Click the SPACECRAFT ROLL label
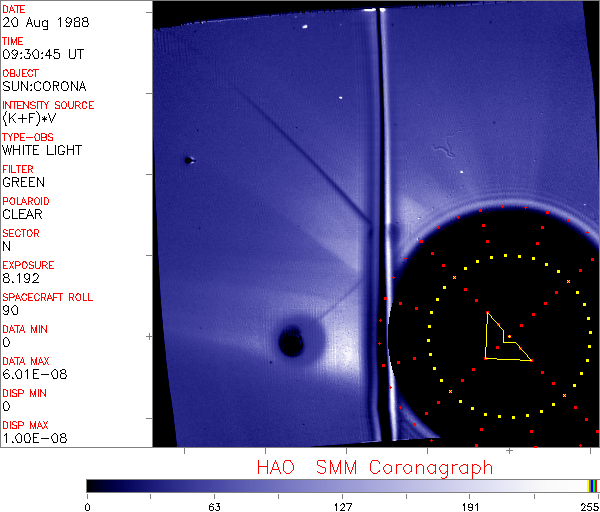The height and width of the screenshot is (512, 600). click(48, 298)
